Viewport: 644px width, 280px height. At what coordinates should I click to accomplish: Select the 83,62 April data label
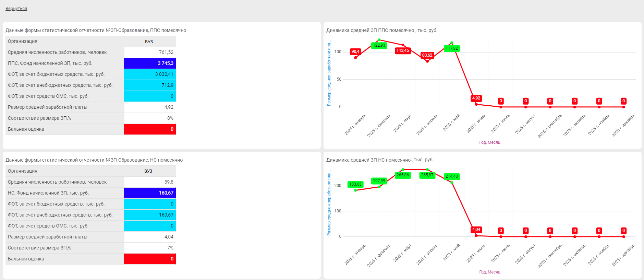pyautogui.click(x=427, y=55)
